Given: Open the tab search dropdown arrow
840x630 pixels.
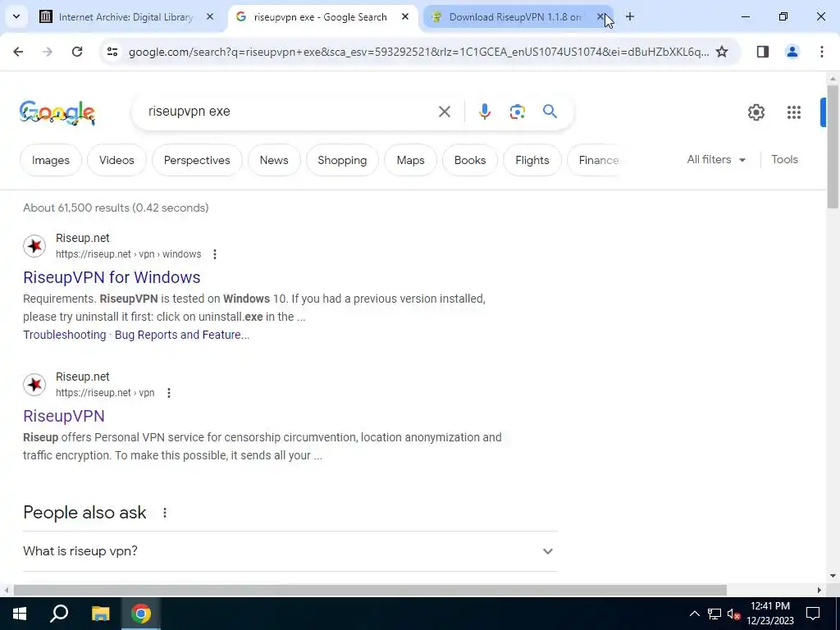Looking at the screenshot, I should 16,17.
